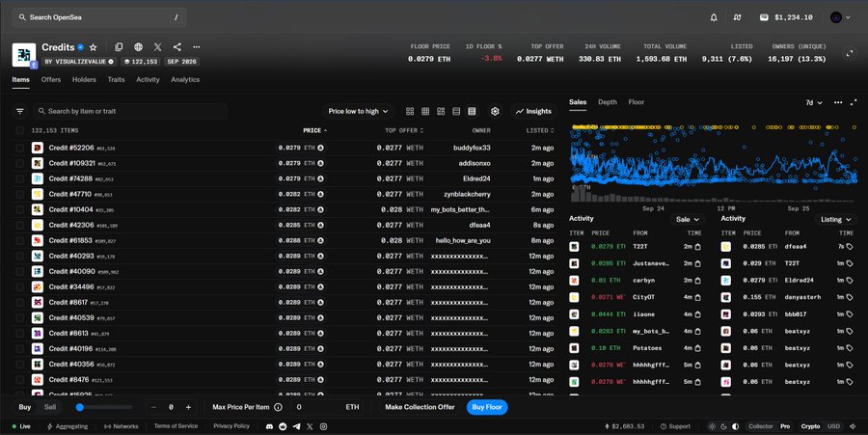Open the 7d chart range dropdown

814,103
